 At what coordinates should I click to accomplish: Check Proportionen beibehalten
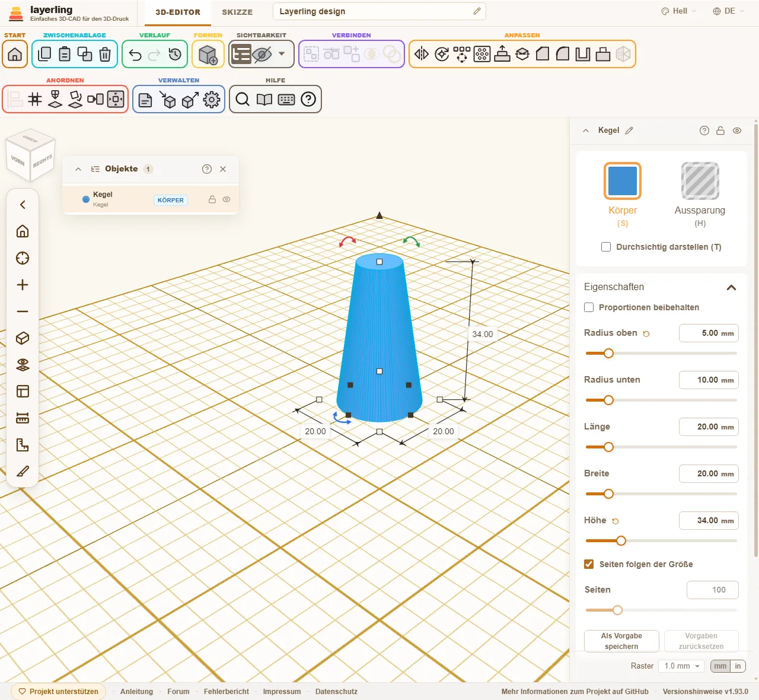(589, 307)
